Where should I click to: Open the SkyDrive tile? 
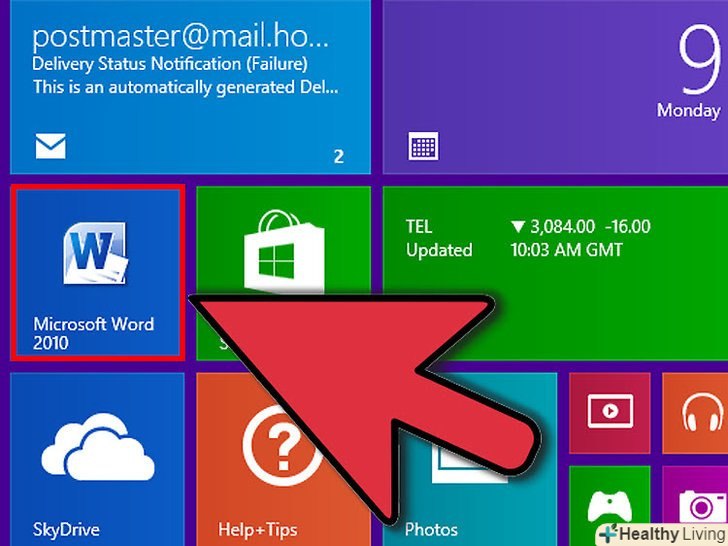pos(98,459)
